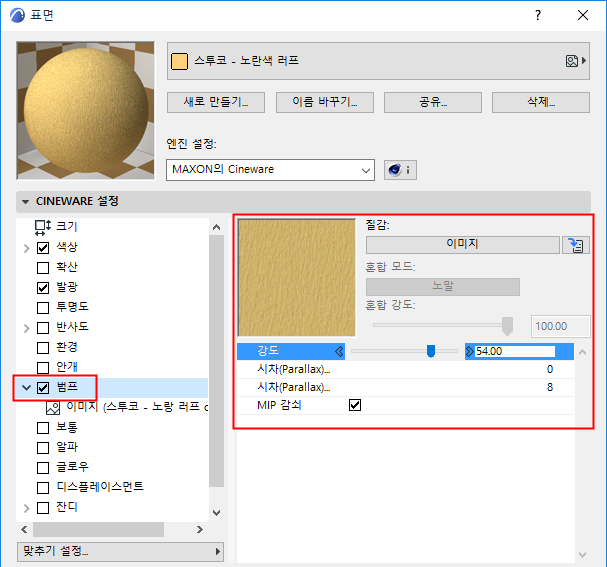Enable the 잔디 checkbox
The width and height of the screenshot is (607, 567).
43,508
